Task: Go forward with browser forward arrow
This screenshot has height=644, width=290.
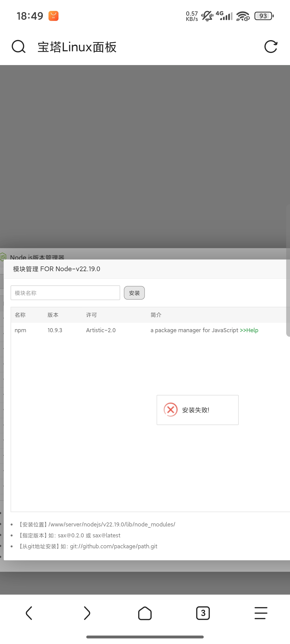Action: [87, 613]
